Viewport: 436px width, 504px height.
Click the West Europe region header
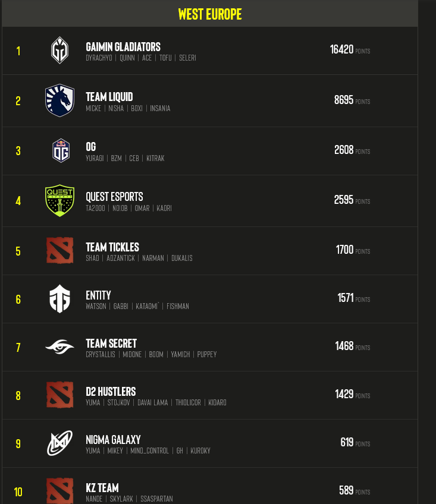209,14
